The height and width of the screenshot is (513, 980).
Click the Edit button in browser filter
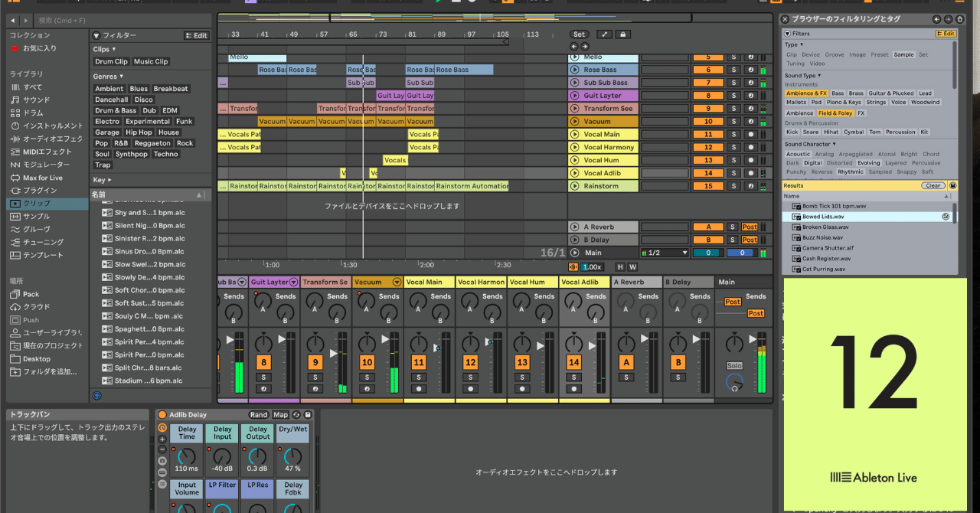tap(197, 35)
